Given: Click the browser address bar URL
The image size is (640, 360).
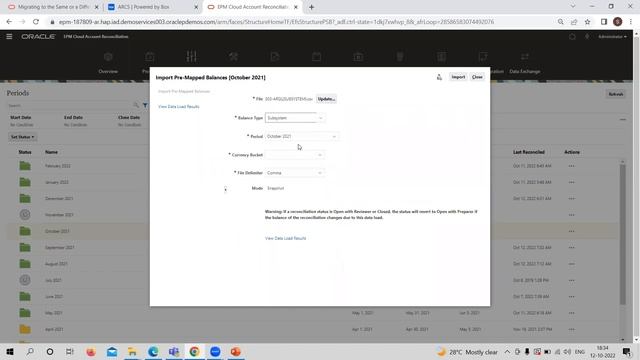Looking at the screenshot, I should tap(276, 22).
